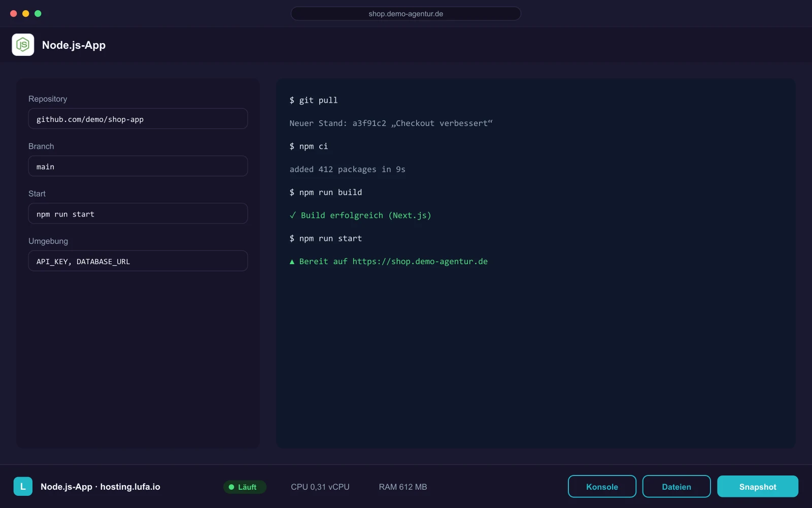Open the Bereit auf https://shop.demo-agentur.de link
Image resolution: width=812 pixels, height=508 pixels.
(x=389, y=261)
